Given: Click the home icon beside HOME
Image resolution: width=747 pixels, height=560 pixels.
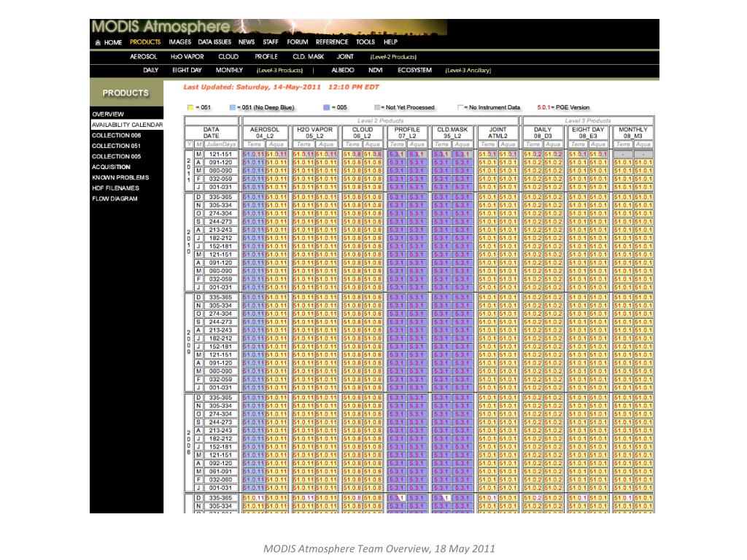Looking at the screenshot, I should pos(98,42).
